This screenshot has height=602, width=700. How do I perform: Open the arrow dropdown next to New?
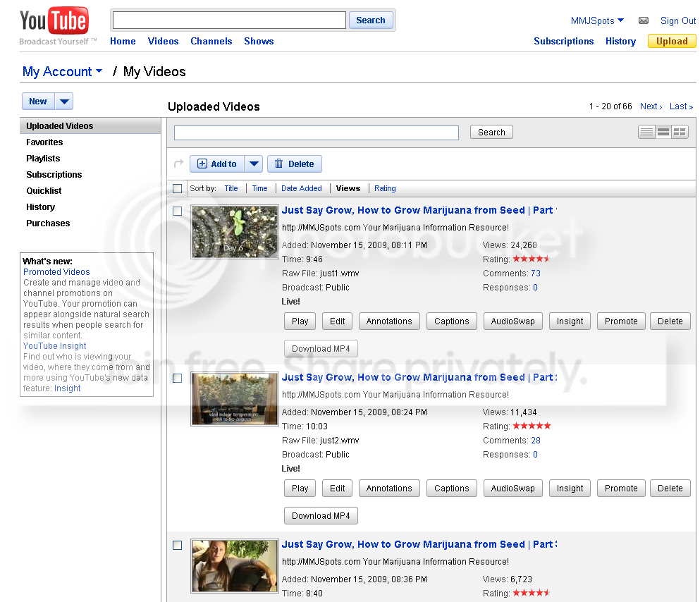point(64,102)
